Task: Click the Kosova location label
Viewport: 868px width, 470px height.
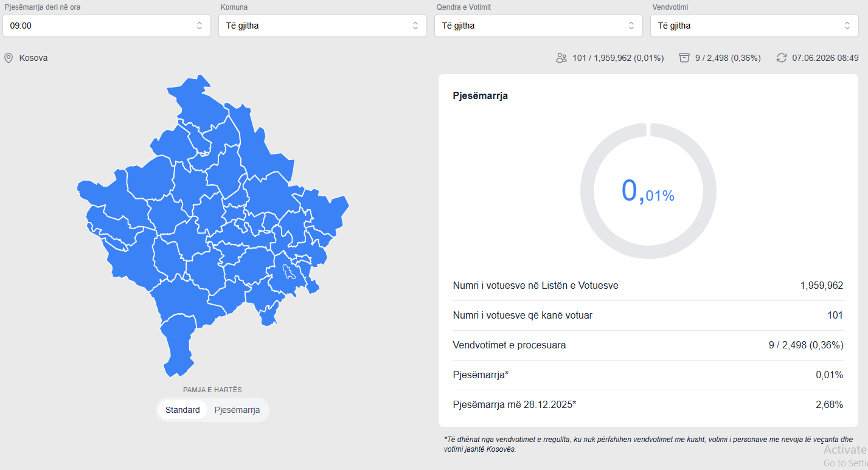Action: 33,58
